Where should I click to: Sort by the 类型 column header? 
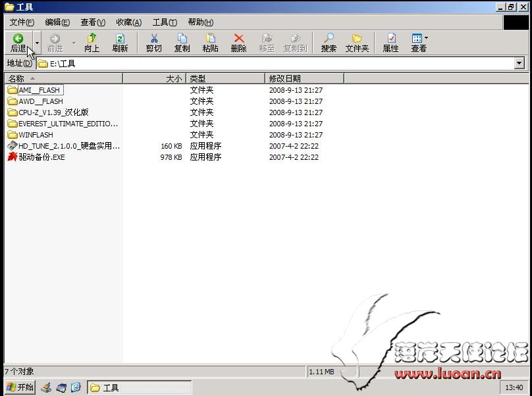tap(225, 79)
